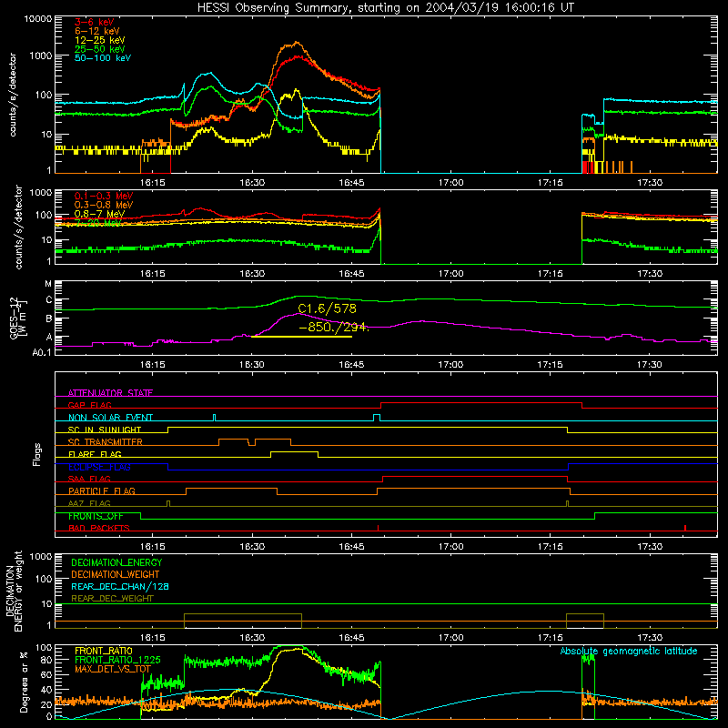Select the 6-12 keV legend label
728x728 pixels.
(97, 31)
